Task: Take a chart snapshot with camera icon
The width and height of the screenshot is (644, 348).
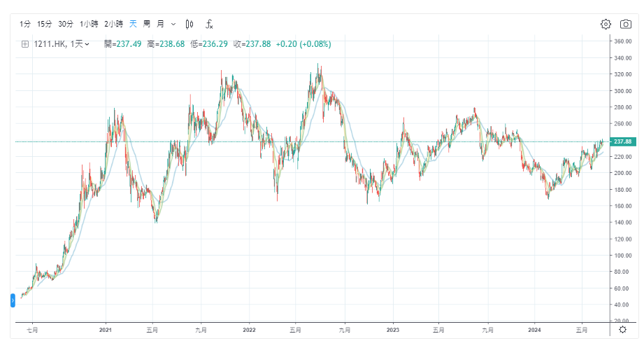Action: pos(625,24)
